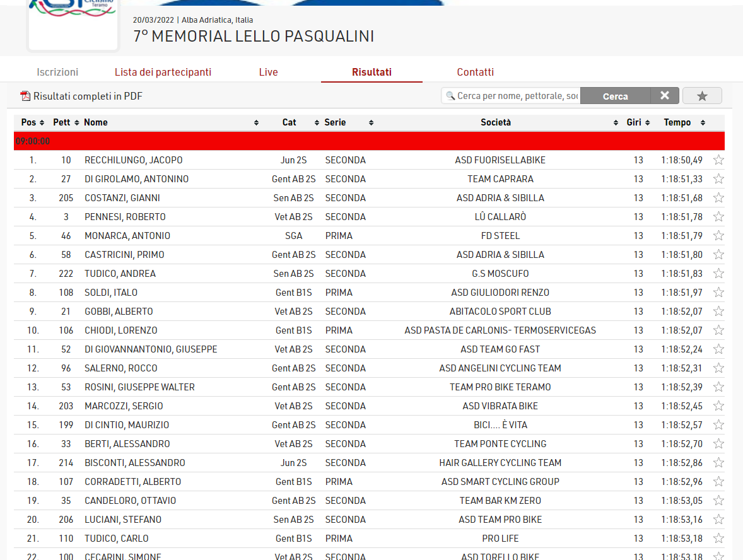
Task: Click time 1:18:51,79 of MONARCA
Action: 682,236
